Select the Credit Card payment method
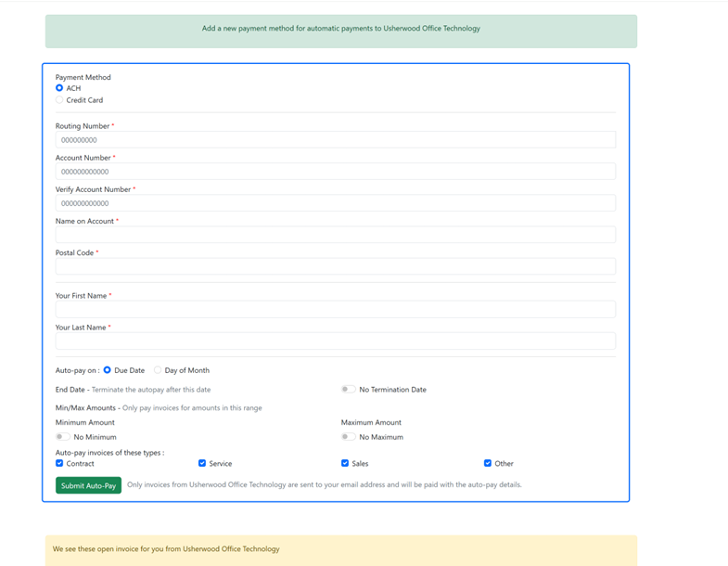728x566 pixels. (59, 100)
